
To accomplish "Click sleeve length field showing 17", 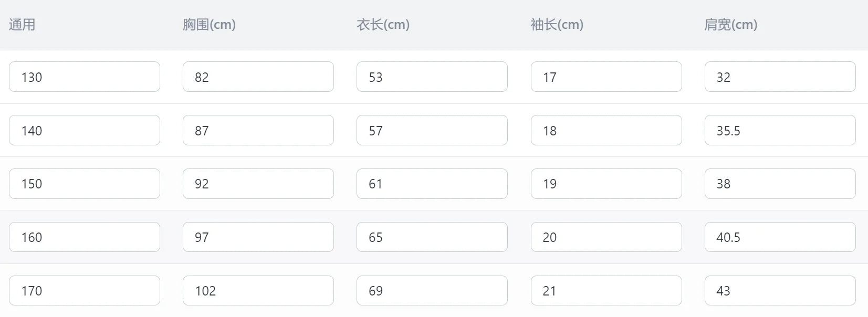I will point(606,77).
